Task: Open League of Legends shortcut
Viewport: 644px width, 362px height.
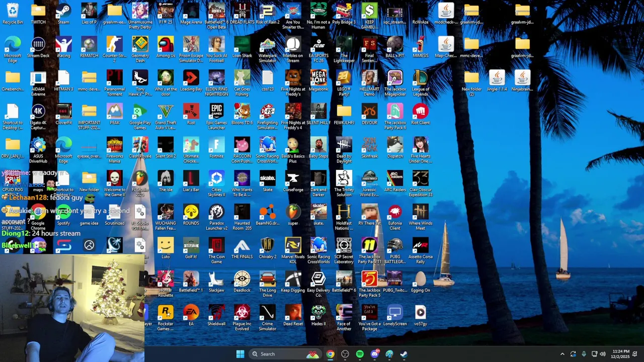Action: [421, 83]
